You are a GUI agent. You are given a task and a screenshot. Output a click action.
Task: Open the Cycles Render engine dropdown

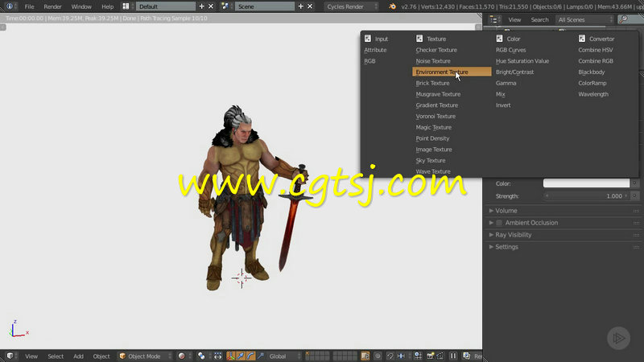coord(351,6)
